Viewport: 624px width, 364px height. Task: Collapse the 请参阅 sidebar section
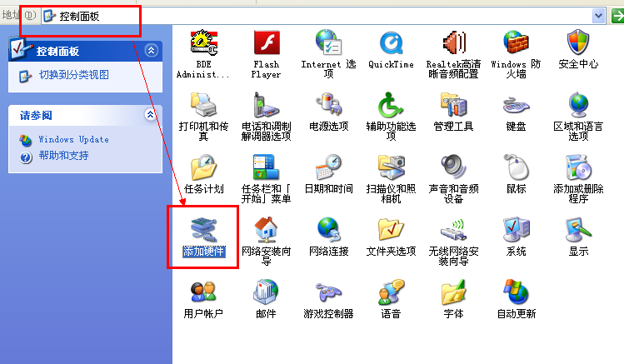coord(151,115)
